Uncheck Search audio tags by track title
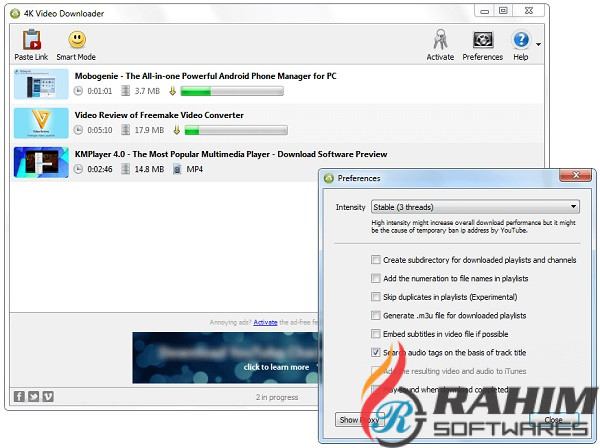600x448 pixels. pyautogui.click(x=376, y=353)
